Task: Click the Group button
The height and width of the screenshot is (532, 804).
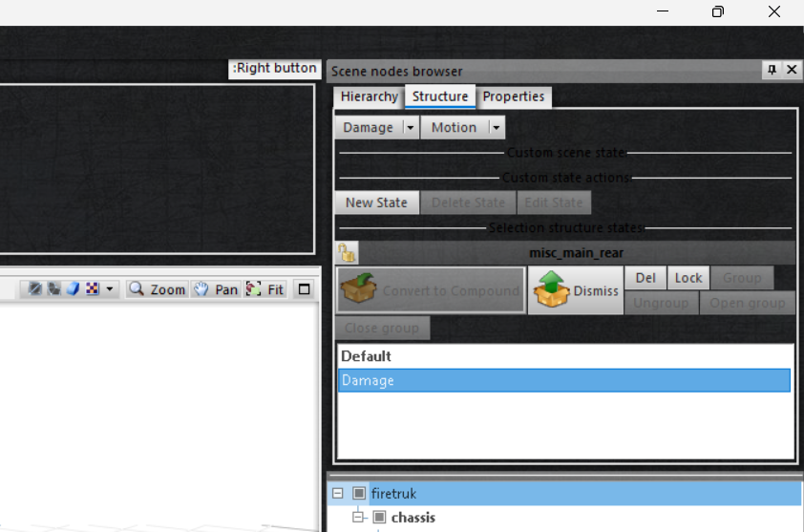Action: (742, 278)
